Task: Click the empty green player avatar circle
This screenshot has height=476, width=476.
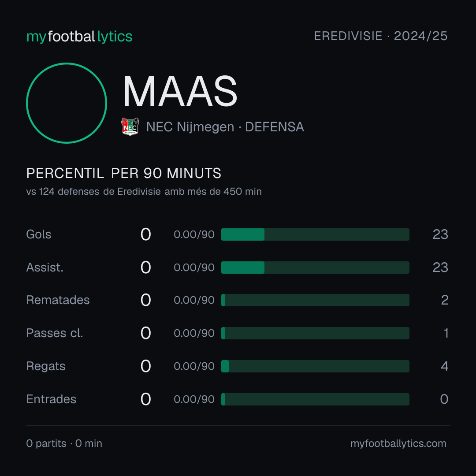Action: (x=67, y=103)
